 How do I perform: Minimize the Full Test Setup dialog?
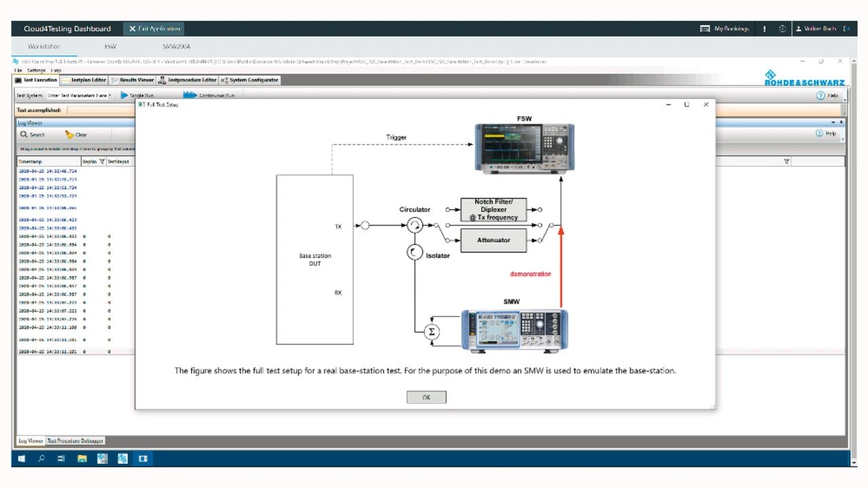pos(668,104)
